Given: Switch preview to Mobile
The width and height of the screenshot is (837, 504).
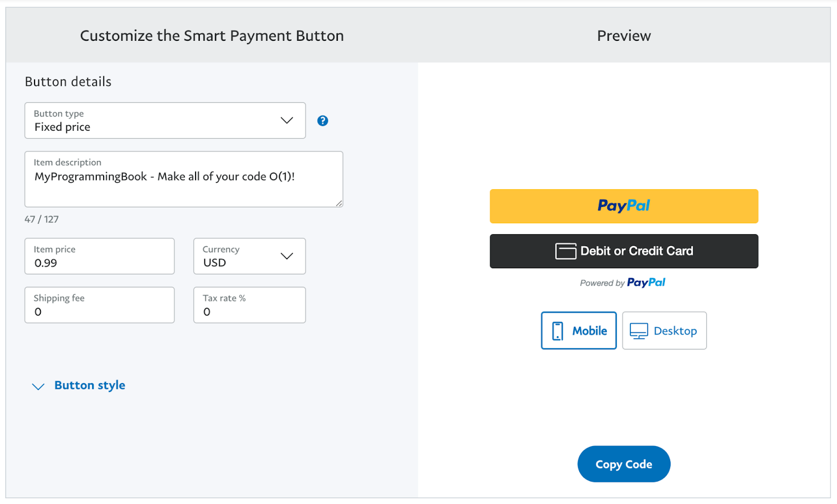Looking at the screenshot, I should 579,331.
